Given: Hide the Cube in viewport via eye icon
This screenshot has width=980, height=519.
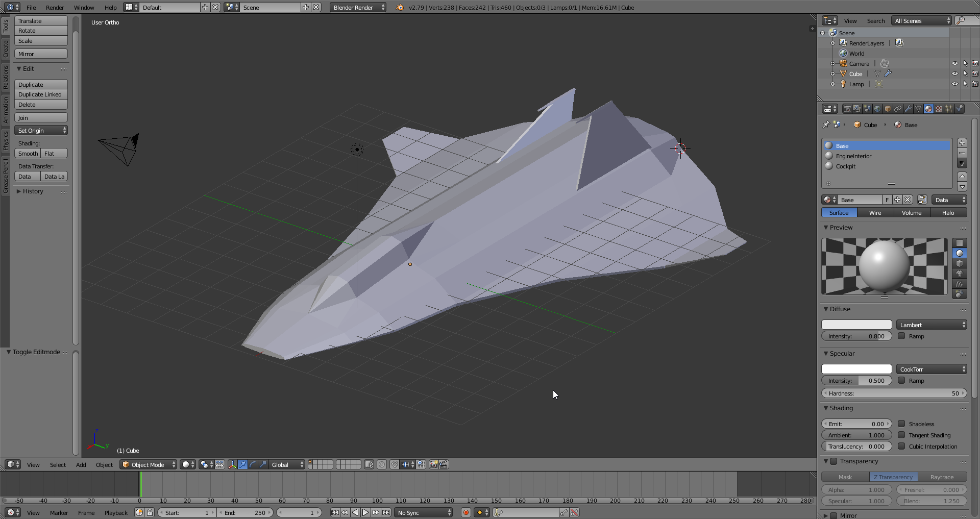Looking at the screenshot, I should [x=954, y=73].
